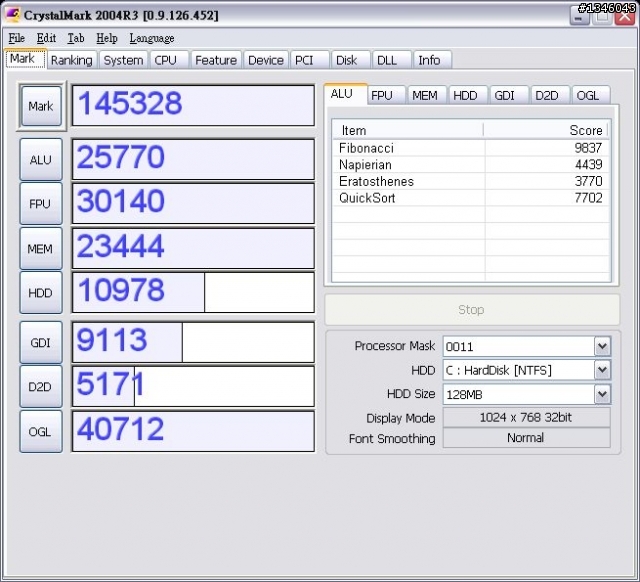640x582 pixels.
Task: Select the Fibonacci row
Action: (471, 148)
